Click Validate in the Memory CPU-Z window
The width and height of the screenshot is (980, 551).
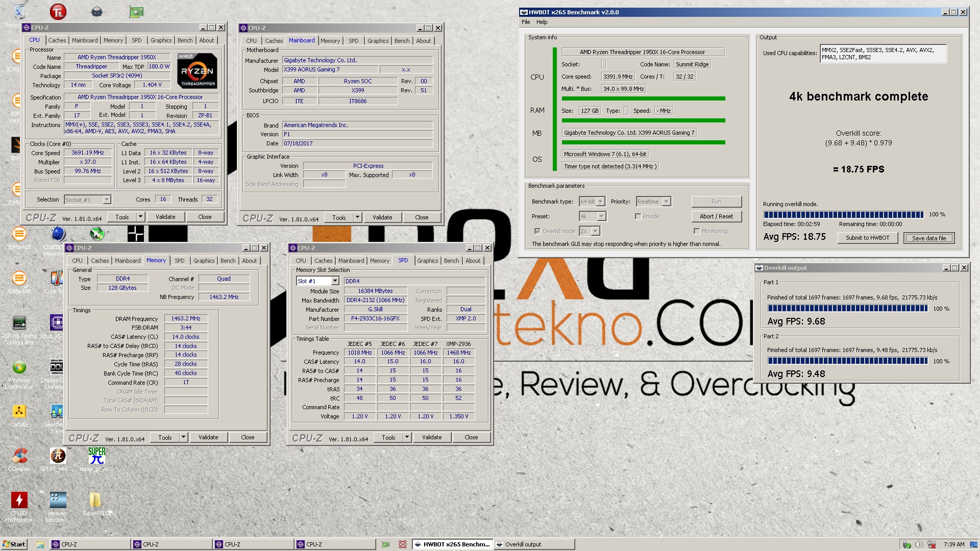pyautogui.click(x=208, y=437)
